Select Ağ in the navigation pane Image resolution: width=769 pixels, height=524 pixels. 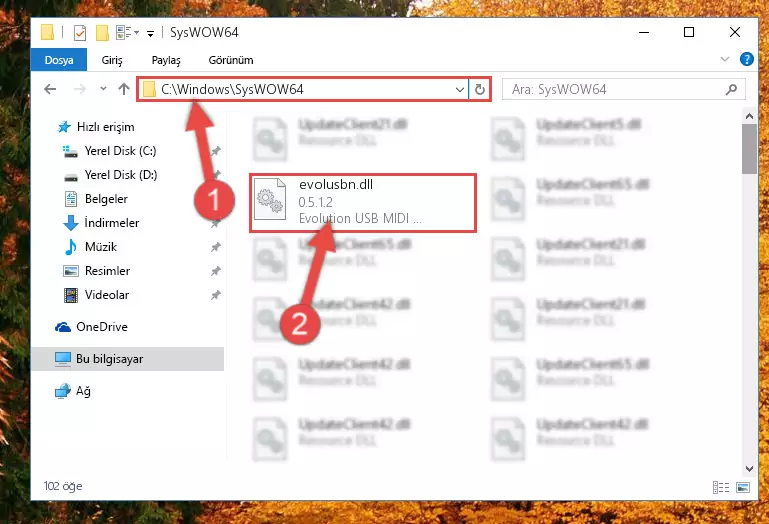pos(73,391)
